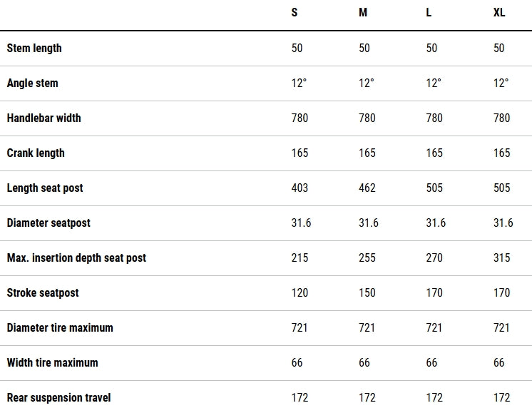
Task: Select the Crank length row label
Action: pyautogui.click(x=36, y=153)
